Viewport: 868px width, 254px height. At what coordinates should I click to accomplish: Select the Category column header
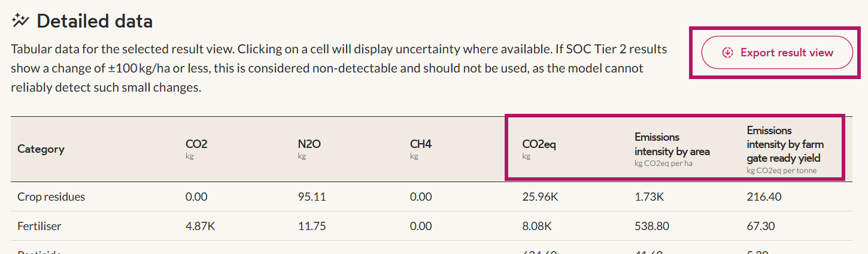(41, 149)
